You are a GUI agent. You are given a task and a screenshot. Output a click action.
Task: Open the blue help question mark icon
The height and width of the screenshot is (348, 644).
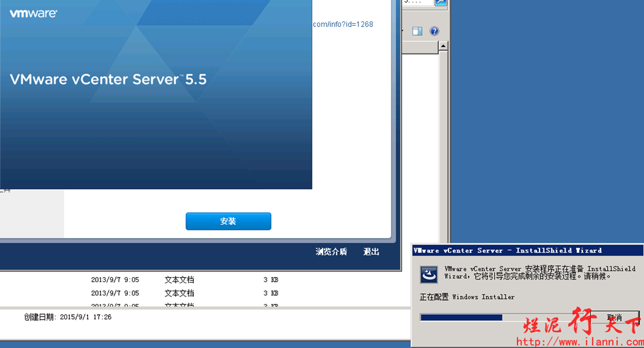pyautogui.click(x=434, y=31)
